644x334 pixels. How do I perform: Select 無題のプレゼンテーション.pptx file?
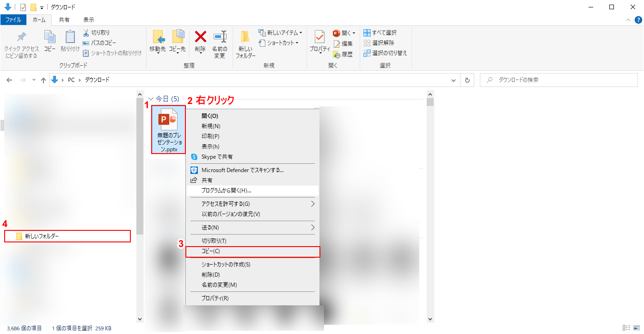coord(168,130)
